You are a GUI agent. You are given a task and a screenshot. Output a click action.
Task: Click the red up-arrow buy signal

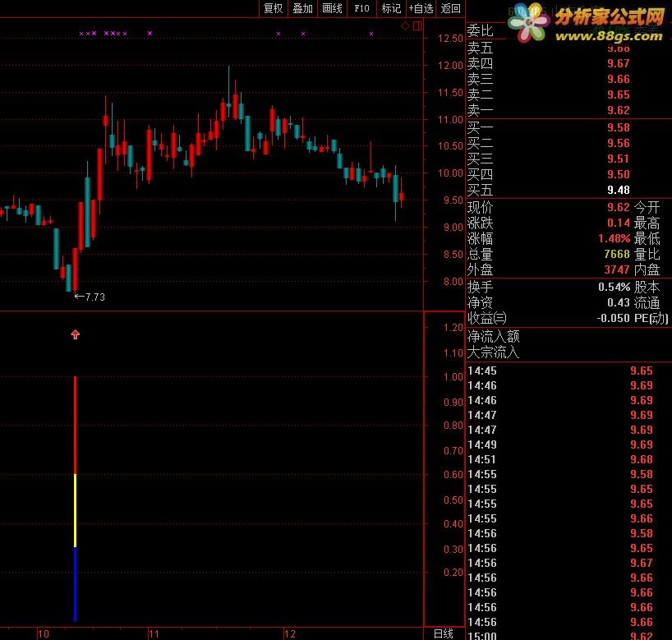tap(76, 334)
